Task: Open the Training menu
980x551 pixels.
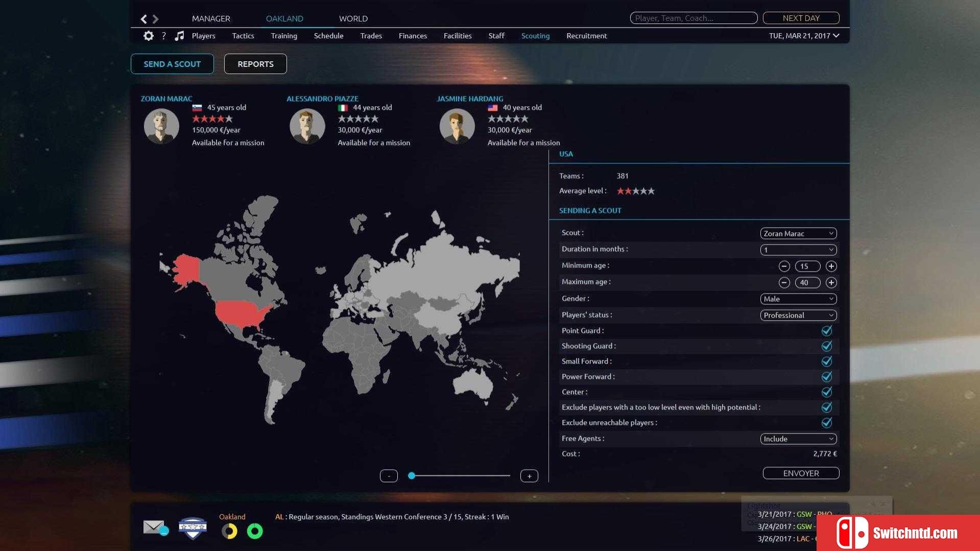Action: pos(284,36)
